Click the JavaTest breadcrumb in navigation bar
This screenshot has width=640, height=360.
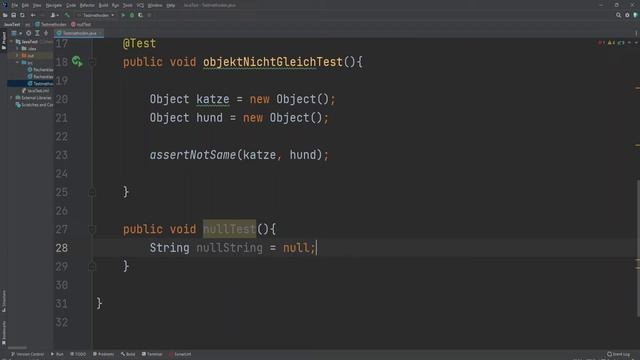pos(12,24)
